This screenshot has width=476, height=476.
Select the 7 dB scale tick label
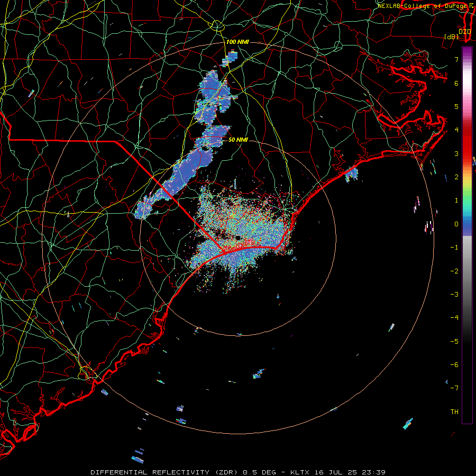(456, 59)
